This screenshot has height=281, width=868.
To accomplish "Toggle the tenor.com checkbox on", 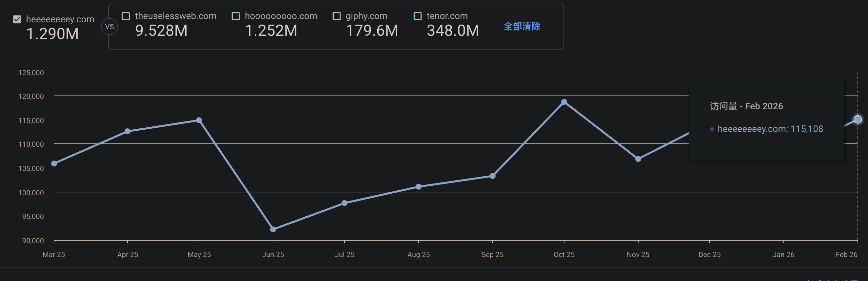I will pos(417,16).
